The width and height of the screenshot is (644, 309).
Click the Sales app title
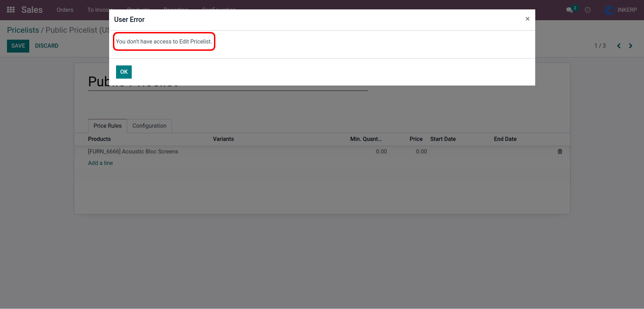32,10
